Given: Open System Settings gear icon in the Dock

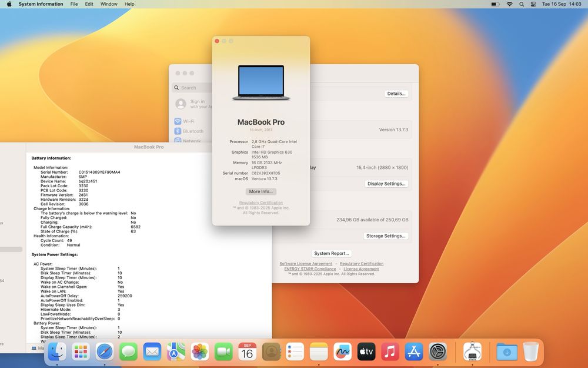Looking at the screenshot, I should pyautogui.click(x=438, y=352).
